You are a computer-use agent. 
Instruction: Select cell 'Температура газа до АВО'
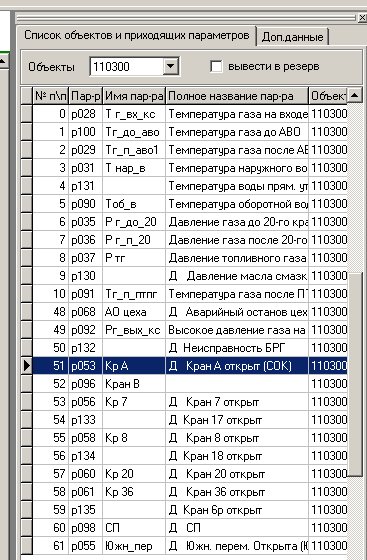237,132
